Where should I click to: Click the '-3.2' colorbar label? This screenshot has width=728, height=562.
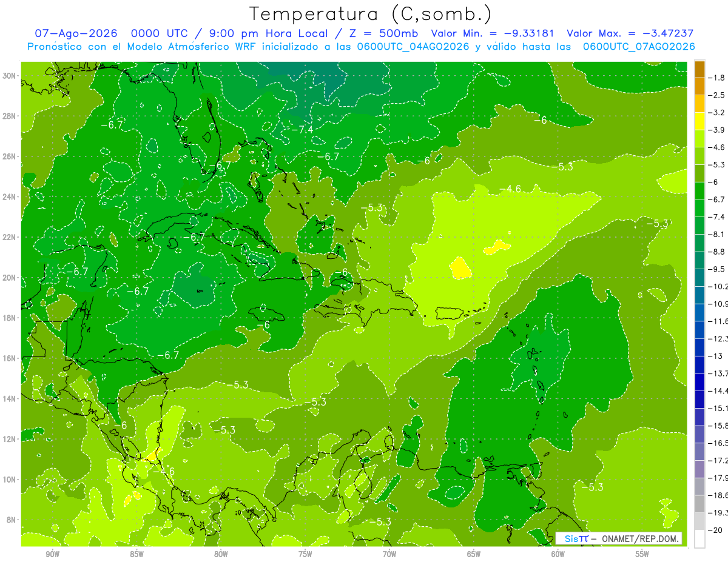tap(718, 112)
